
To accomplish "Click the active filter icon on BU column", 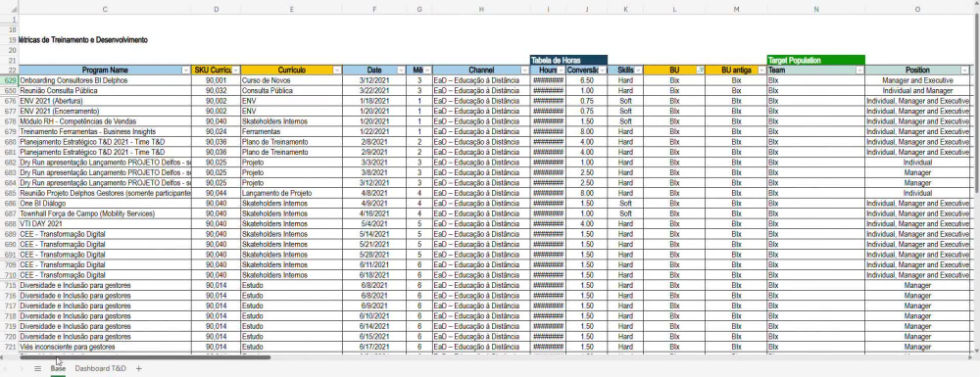I will pos(700,71).
